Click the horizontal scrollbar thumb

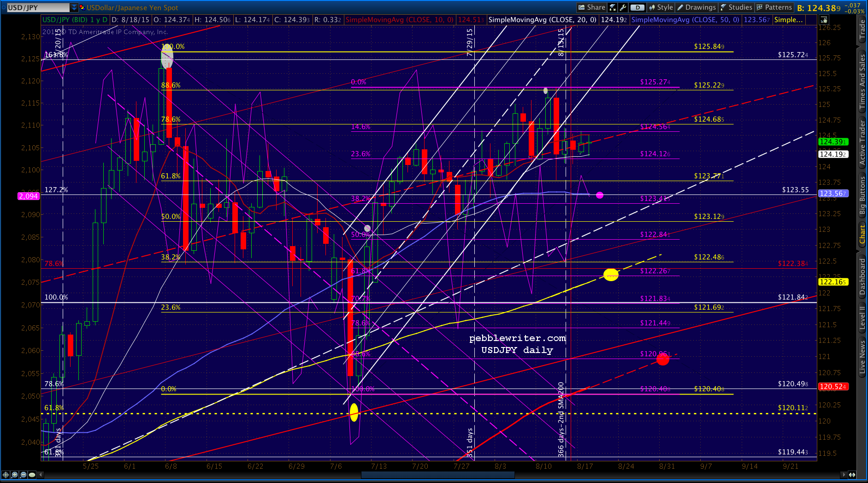(x=438, y=475)
